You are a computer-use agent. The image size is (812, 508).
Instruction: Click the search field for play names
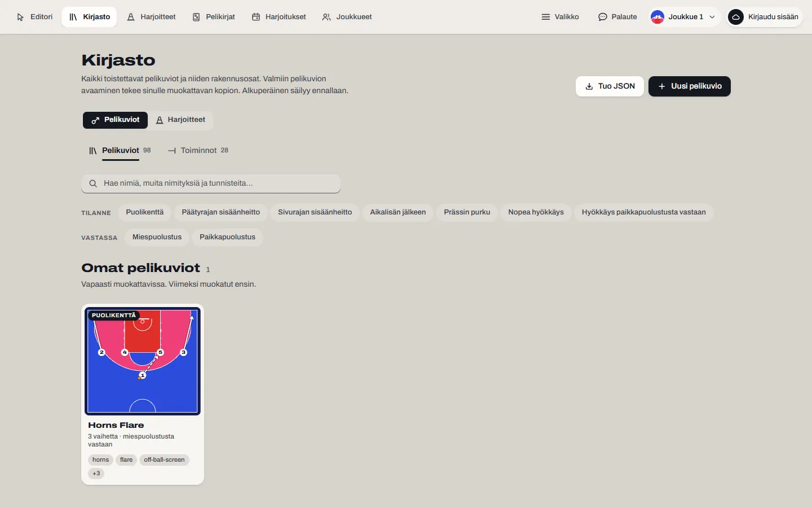211,183
